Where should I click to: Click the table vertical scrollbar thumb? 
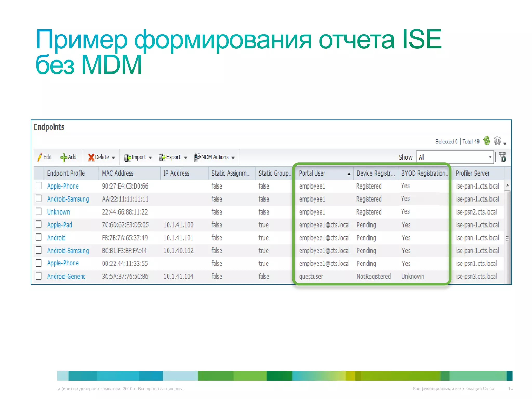(507, 238)
